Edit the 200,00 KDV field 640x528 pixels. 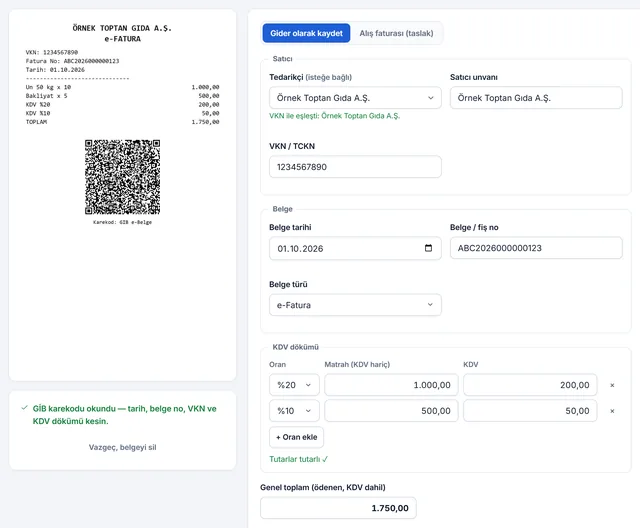coord(530,385)
